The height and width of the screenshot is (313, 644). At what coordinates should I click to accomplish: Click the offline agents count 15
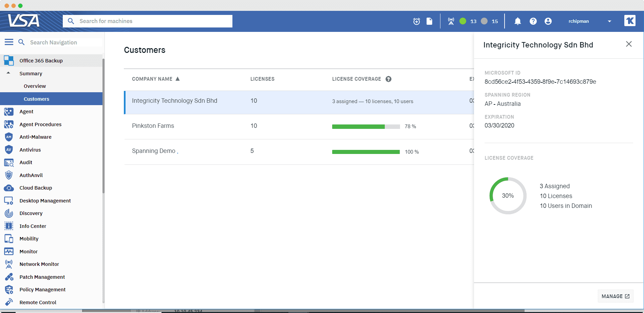tap(495, 21)
